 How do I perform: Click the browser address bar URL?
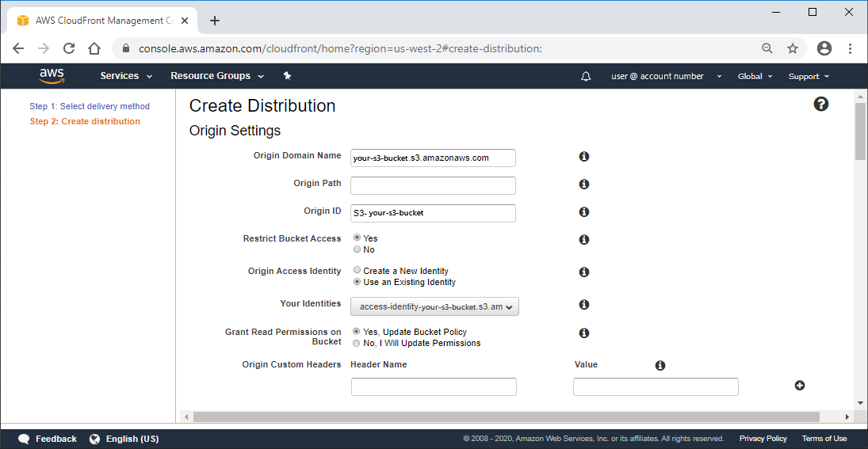(340, 48)
